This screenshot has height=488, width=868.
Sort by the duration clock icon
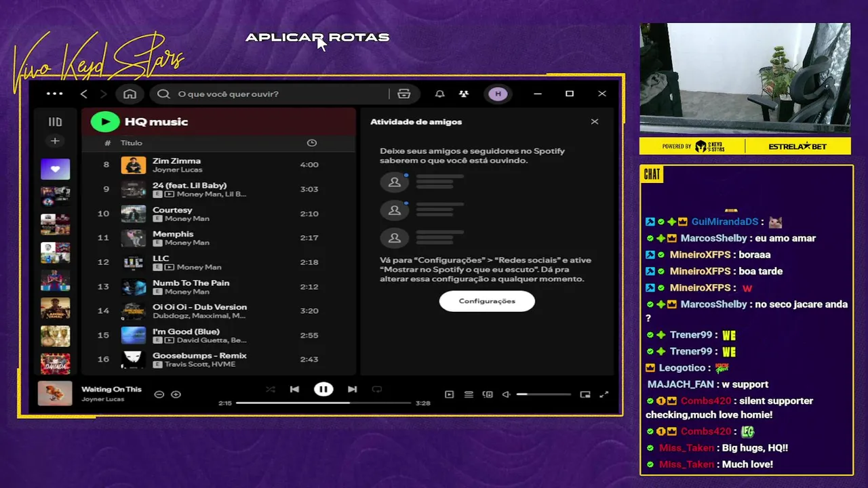tap(311, 143)
